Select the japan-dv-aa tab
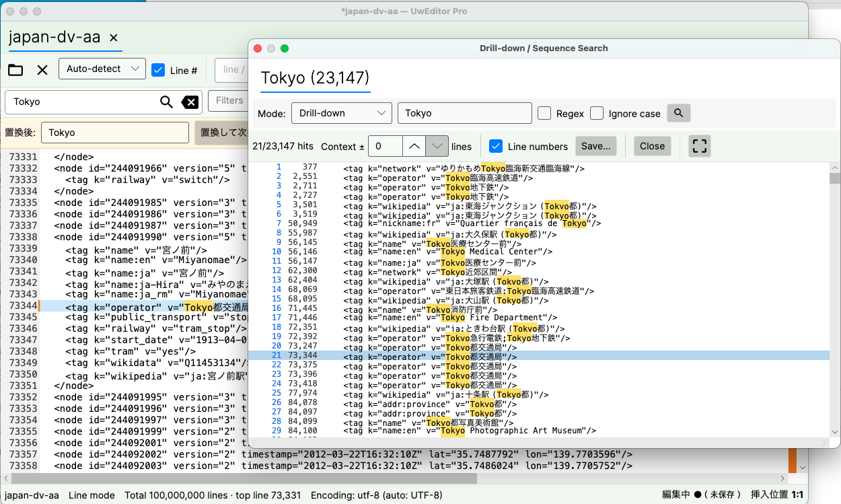Image resolution: width=841 pixels, height=504 pixels. [x=54, y=38]
